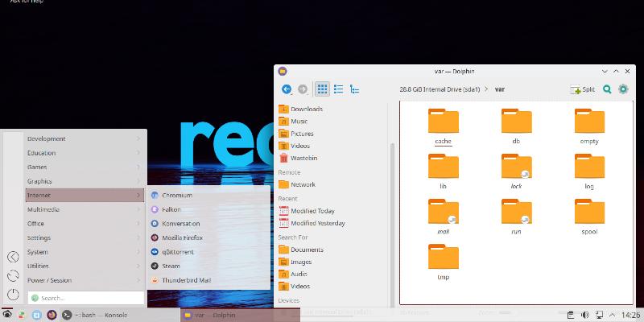Click the volume icon in system tray
The image size is (644, 322).
[585, 315]
